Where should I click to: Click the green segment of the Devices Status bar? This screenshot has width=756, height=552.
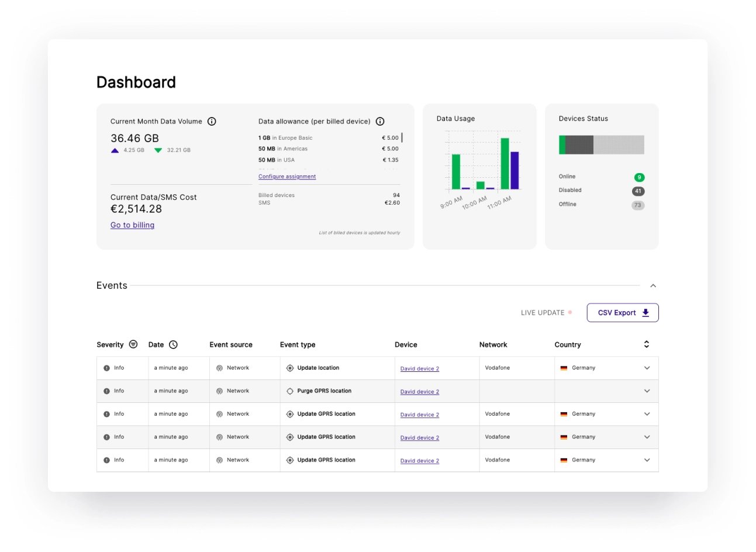(563, 144)
